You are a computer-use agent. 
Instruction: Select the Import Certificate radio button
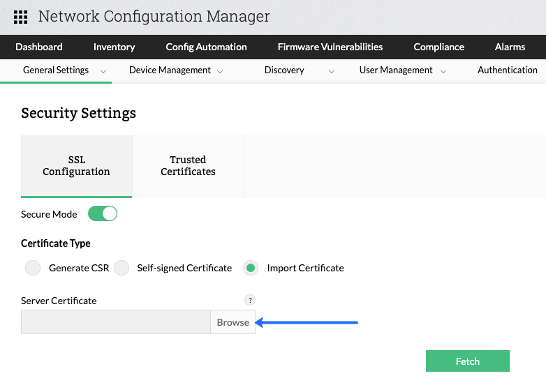[x=251, y=268]
